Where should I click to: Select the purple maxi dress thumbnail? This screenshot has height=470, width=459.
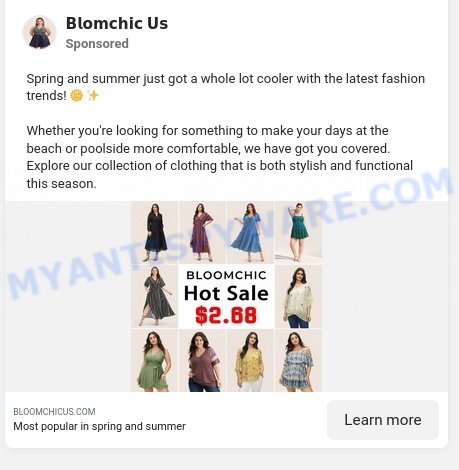202,232
